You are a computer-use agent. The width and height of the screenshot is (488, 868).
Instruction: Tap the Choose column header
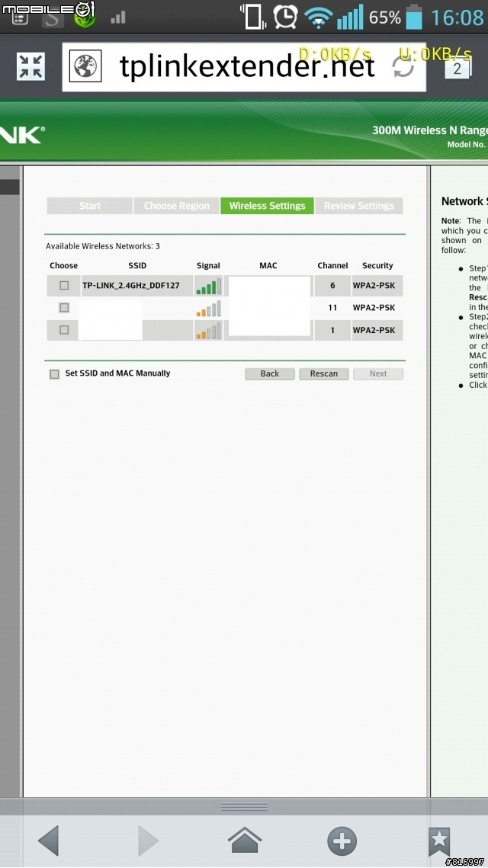coord(64,266)
